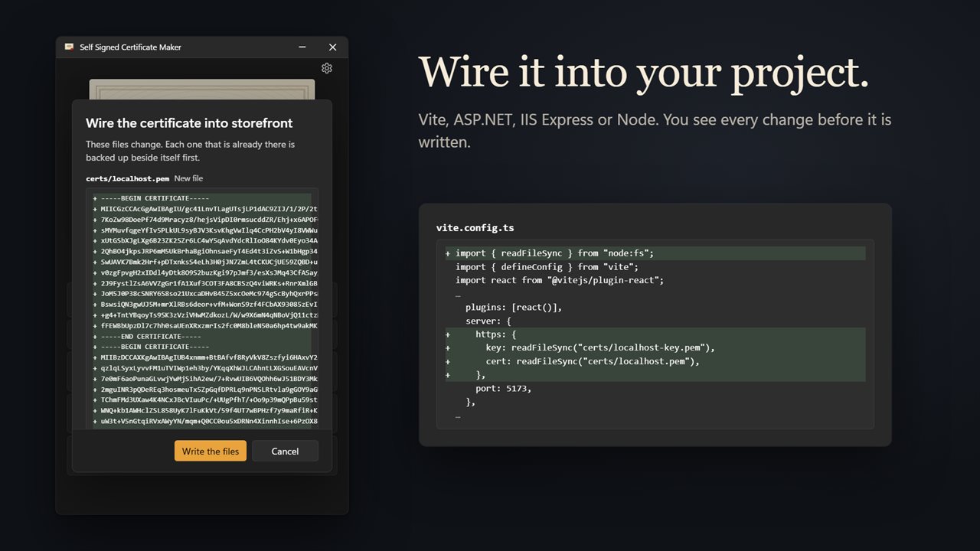Open settings via the gear icon

(x=327, y=68)
